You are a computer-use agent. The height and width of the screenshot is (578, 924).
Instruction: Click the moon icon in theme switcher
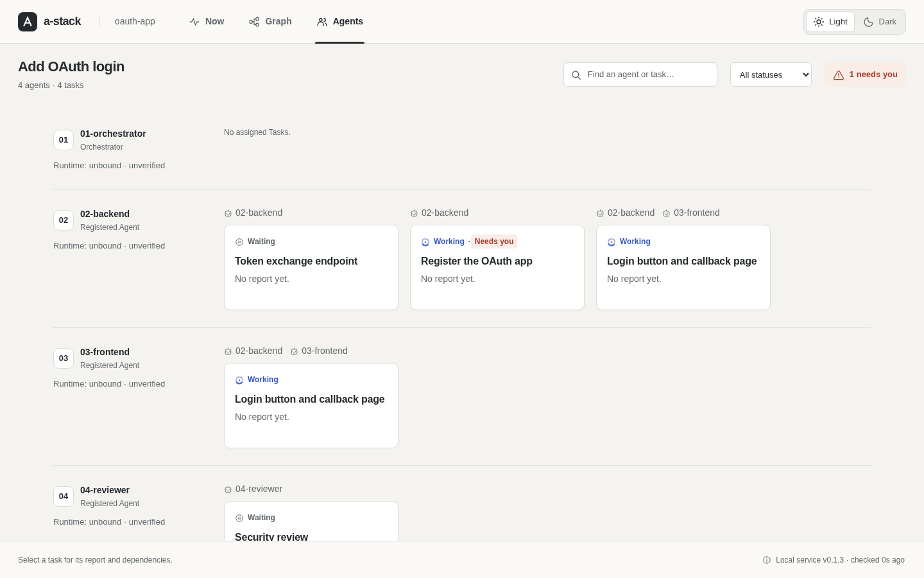869,22
